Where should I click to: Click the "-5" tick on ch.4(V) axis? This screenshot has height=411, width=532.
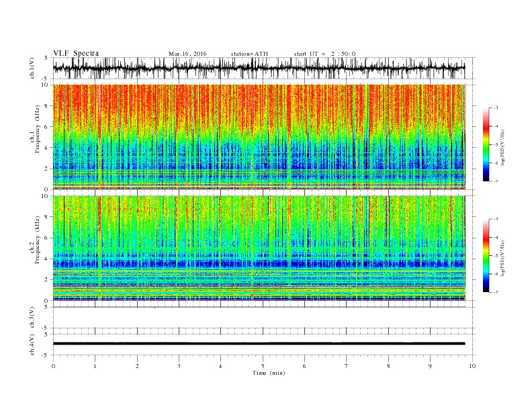tap(46, 355)
